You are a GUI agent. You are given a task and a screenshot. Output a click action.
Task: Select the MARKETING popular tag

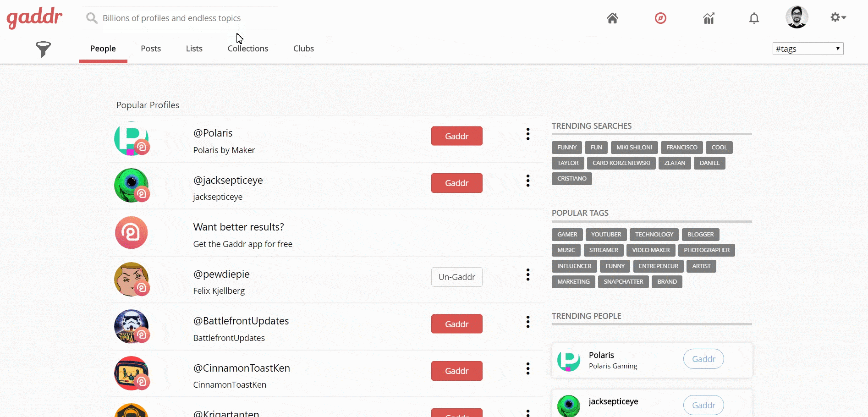click(573, 282)
